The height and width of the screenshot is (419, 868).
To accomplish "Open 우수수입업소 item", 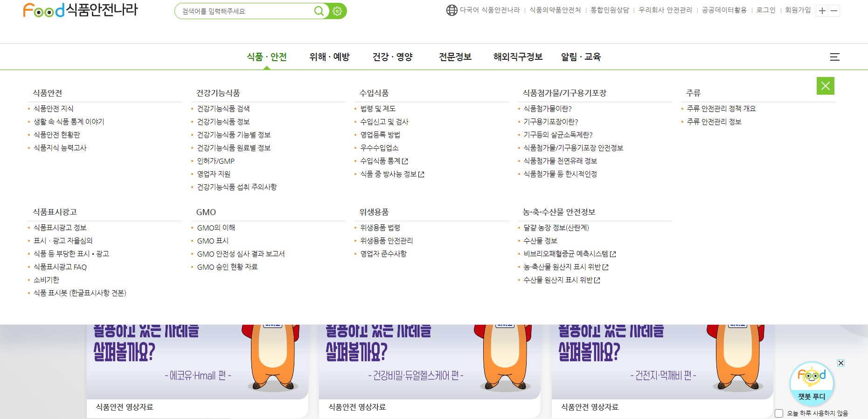I will coord(379,148).
